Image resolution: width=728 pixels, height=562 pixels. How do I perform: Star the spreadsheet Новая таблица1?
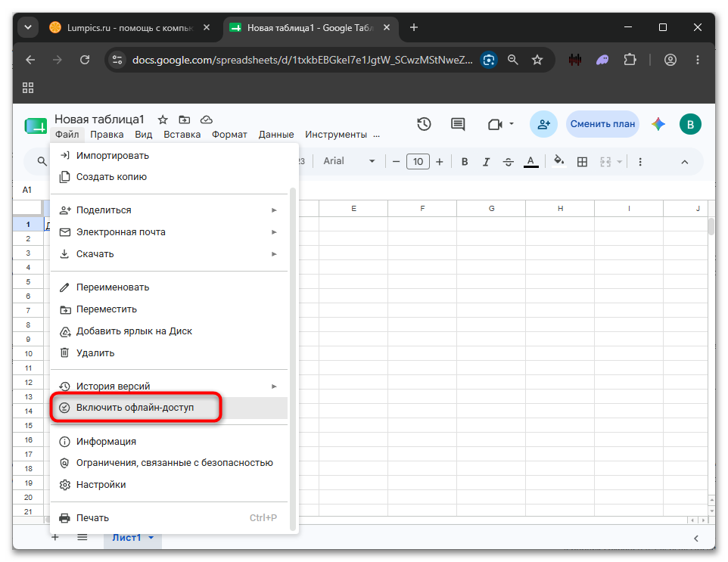click(163, 120)
